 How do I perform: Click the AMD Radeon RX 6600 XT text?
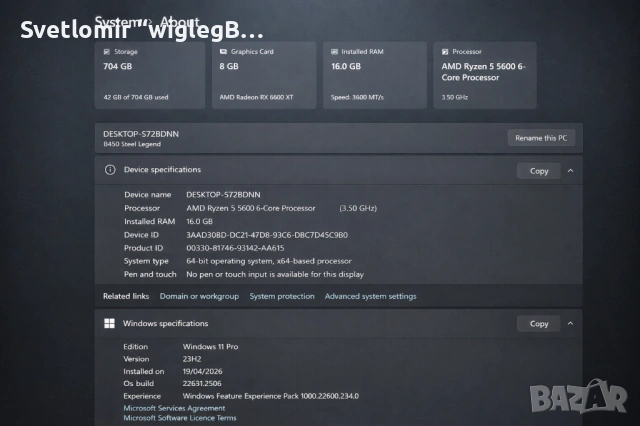(x=256, y=97)
